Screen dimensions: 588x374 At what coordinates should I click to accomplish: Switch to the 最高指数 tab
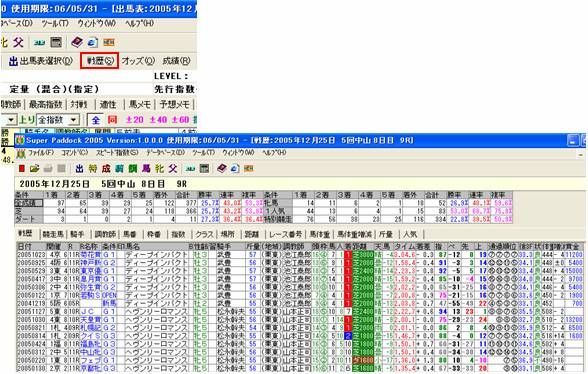coord(45,104)
